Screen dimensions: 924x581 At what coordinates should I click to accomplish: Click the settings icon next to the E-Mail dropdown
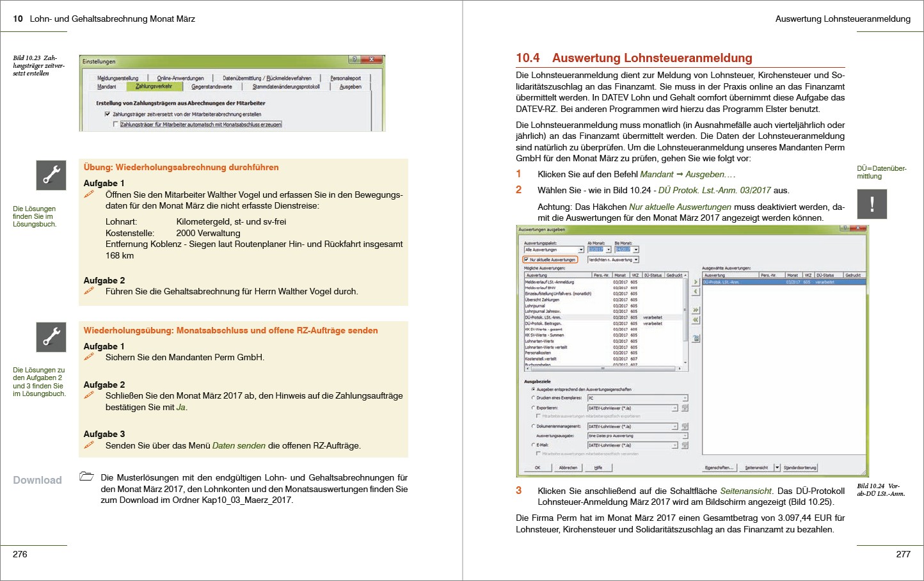(685, 445)
